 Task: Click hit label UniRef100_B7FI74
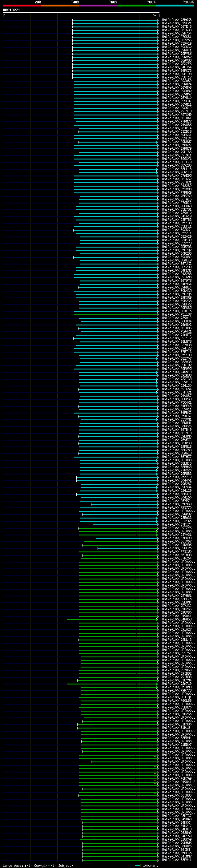[176, 524]
